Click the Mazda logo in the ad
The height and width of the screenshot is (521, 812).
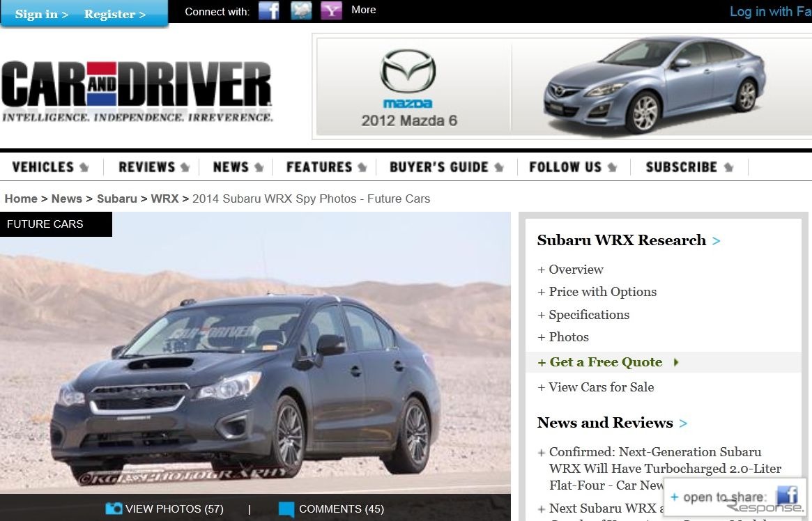[408, 78]
